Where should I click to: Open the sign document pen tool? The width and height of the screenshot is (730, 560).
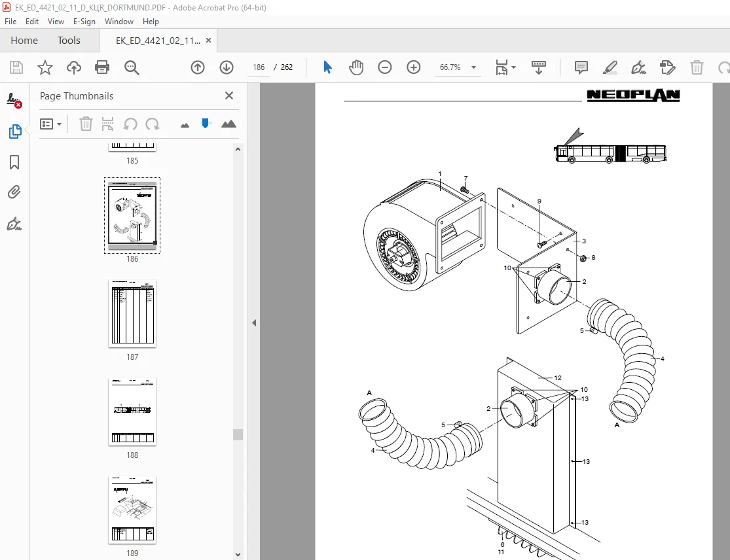(x=638, y=67)
